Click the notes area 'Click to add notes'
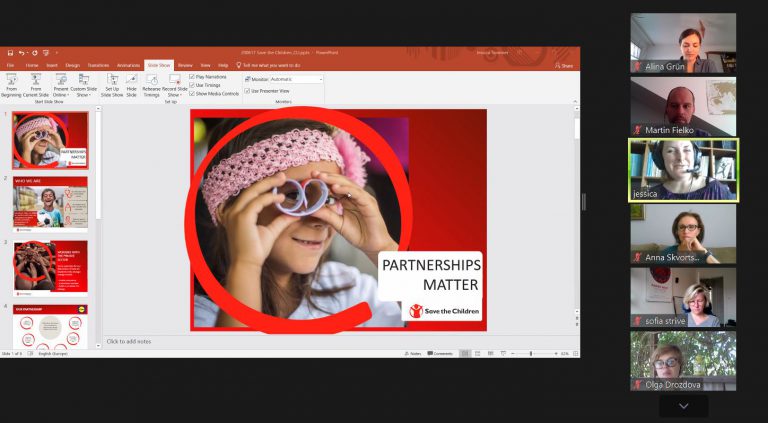 coord(129,341)
